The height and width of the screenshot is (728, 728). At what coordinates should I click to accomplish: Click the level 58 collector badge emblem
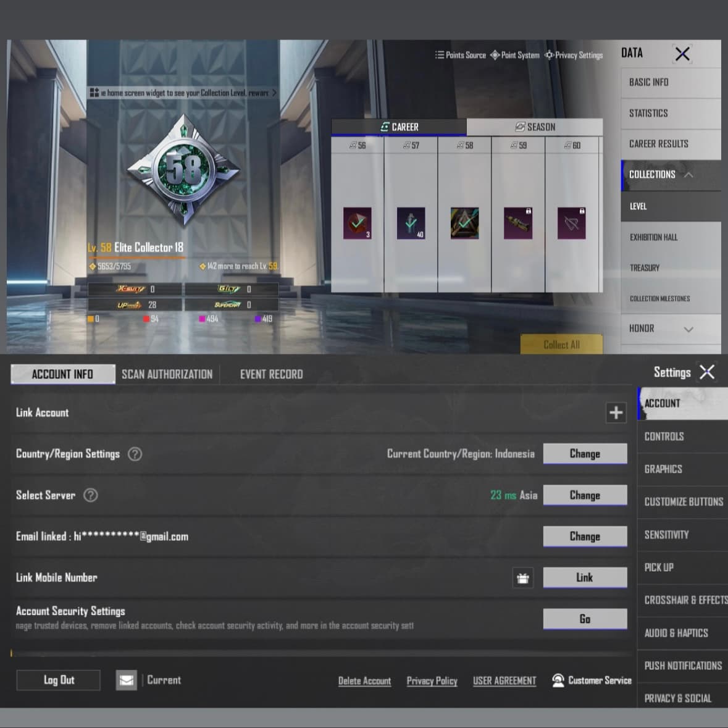(x=184, y=170)
